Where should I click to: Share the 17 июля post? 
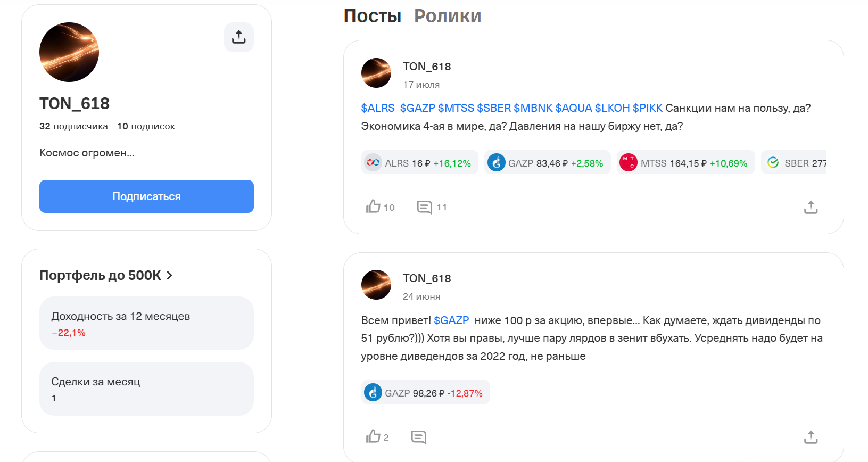(x=811, y=207)
